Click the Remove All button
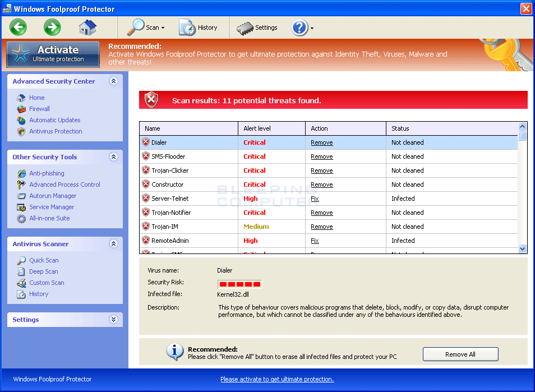This screenshot has height=392, width=535. 460,354
